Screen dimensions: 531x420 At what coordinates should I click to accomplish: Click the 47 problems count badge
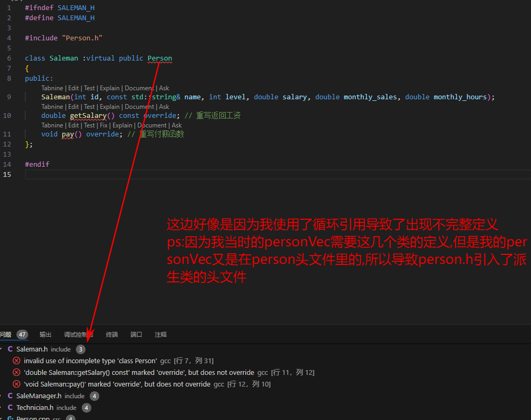[x=22, y=335]
